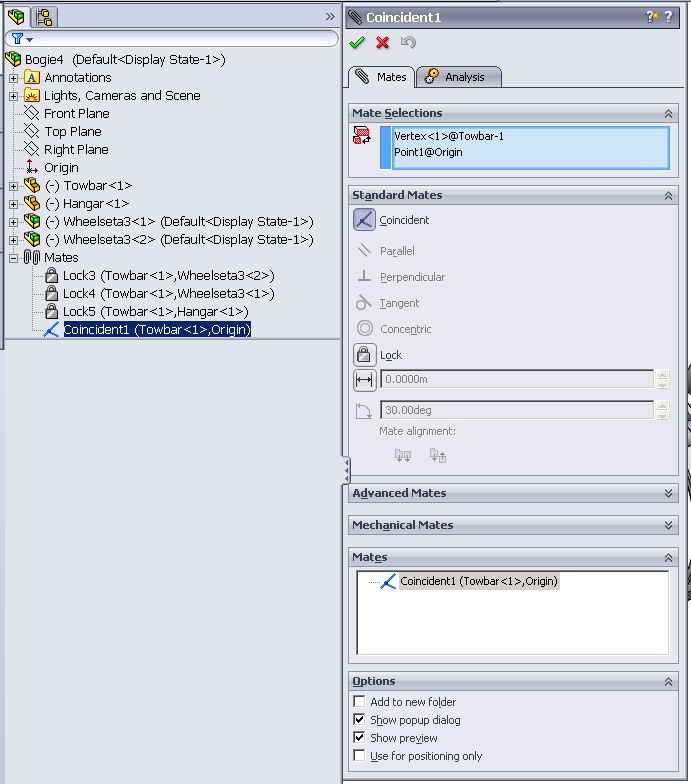Select Bogie4 assembly root item
Image resolution: width=691 pixels, height=784 pixels.
125,60
